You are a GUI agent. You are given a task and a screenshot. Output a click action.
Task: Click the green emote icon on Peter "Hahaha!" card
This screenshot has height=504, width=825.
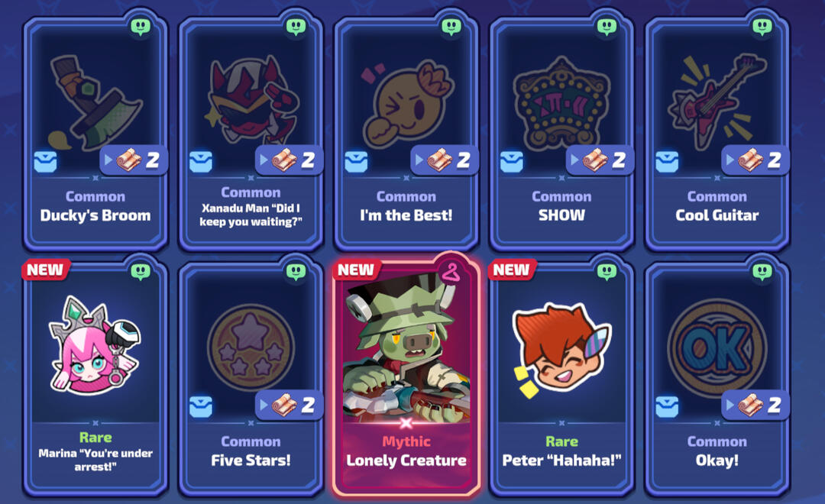tap(607, 271)
